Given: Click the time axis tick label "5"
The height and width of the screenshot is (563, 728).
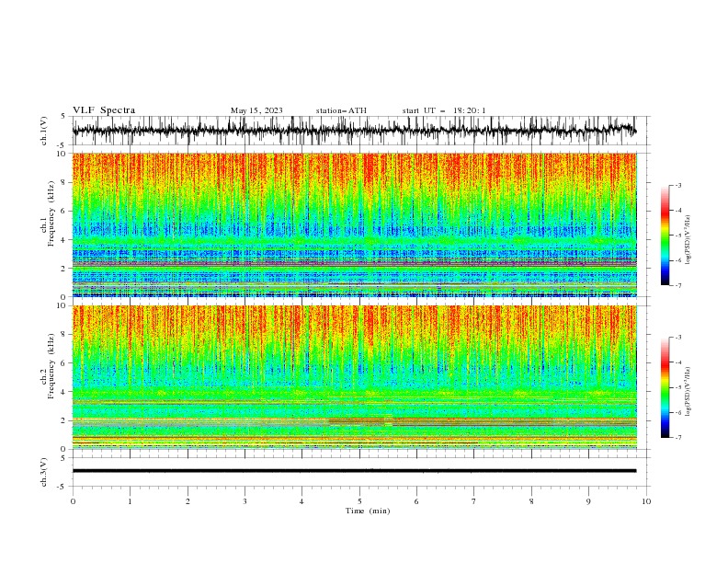Looking at the screenshot, I should [359, 501].
